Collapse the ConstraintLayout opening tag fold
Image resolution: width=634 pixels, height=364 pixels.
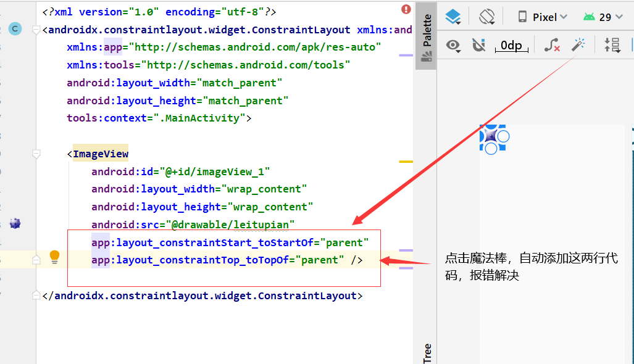pyautogui.click(x=36, y=30)
